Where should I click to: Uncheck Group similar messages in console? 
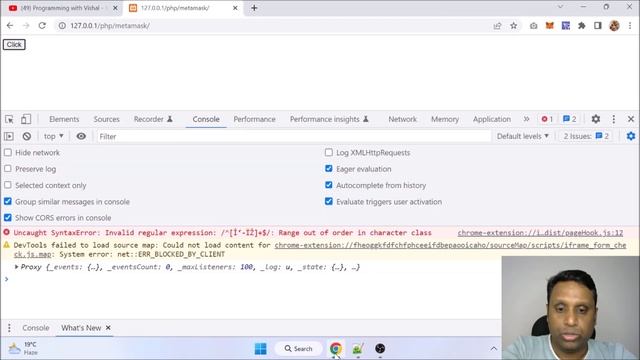tap(8, 201)
